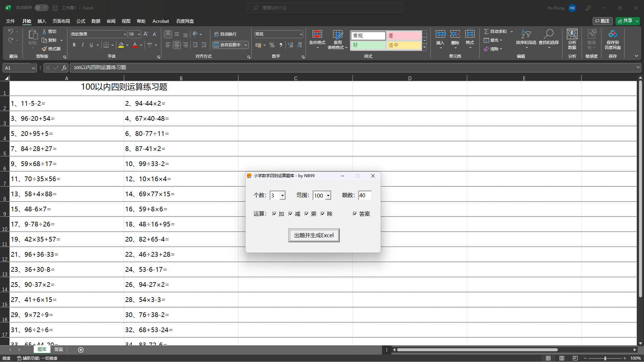
Task: Switch to the 答案 sheet tab
Action: pos(59,350)
